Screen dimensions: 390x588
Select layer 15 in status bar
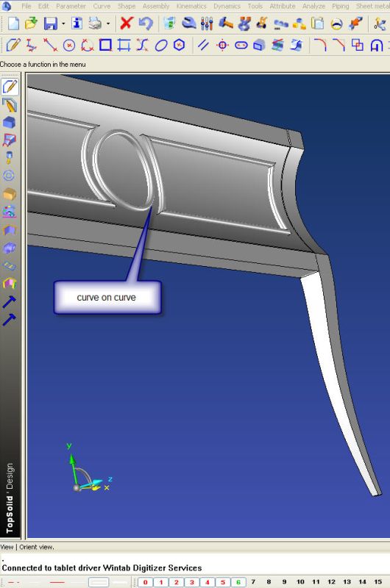pos(377,582)
